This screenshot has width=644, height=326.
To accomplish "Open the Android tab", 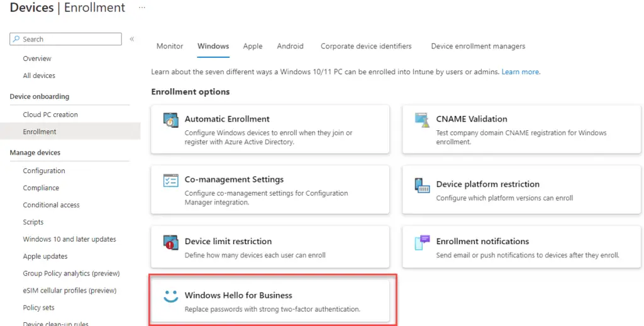I will pyautogui.click(x=290, y=46).
